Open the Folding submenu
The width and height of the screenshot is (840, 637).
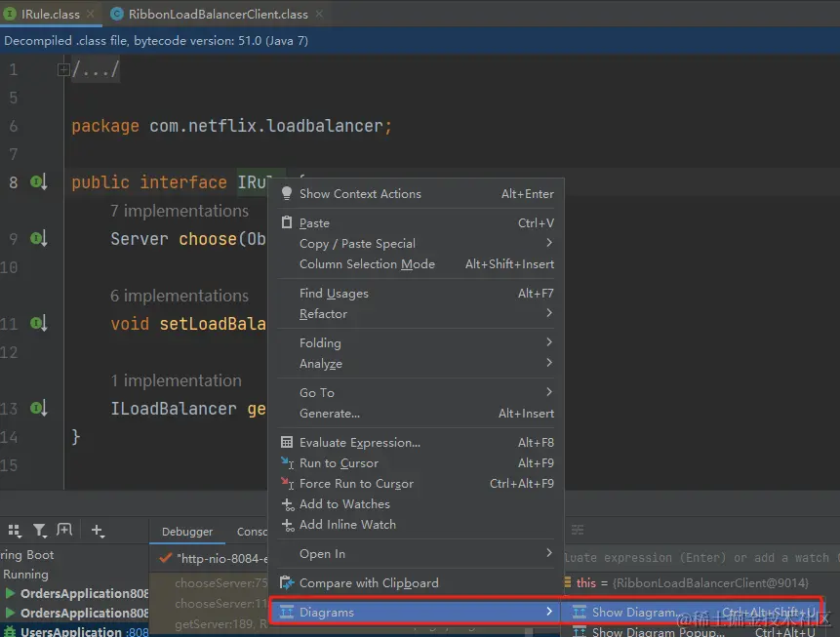[x=416, y=342]
